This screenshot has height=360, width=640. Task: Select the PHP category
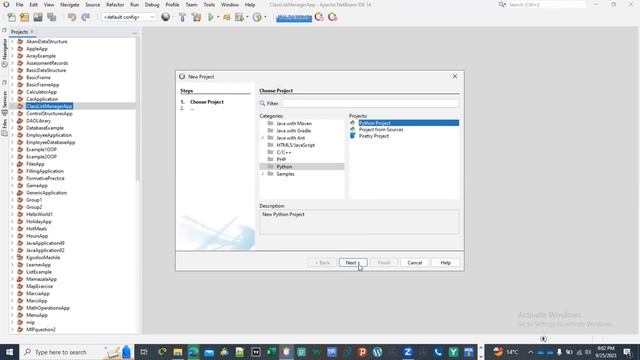click(281, 159)
